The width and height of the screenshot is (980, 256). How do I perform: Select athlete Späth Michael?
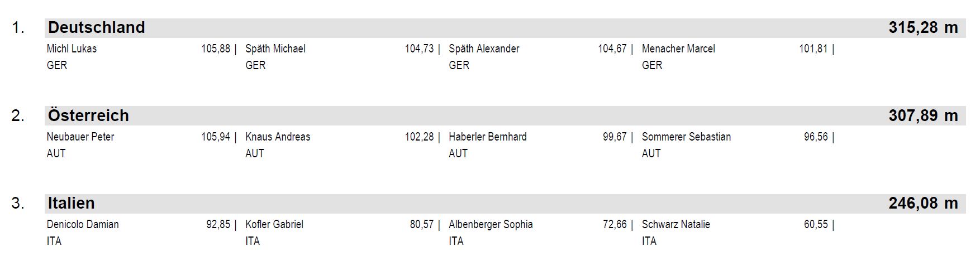(275, 49)
